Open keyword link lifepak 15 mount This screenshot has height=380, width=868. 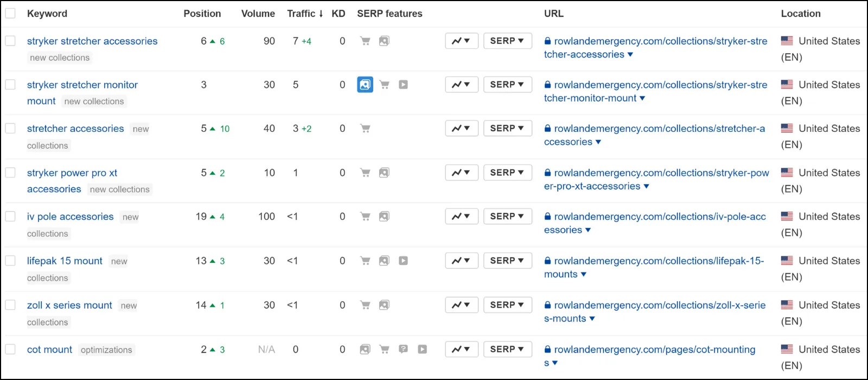click(x=65, y=261)
